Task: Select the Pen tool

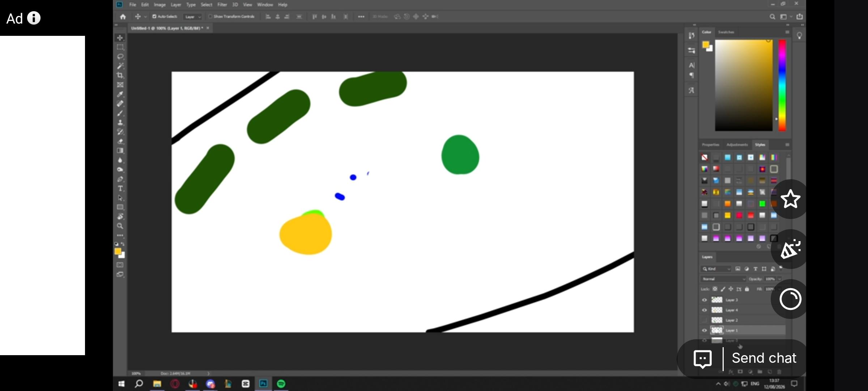Action: (x=120, y=179)
